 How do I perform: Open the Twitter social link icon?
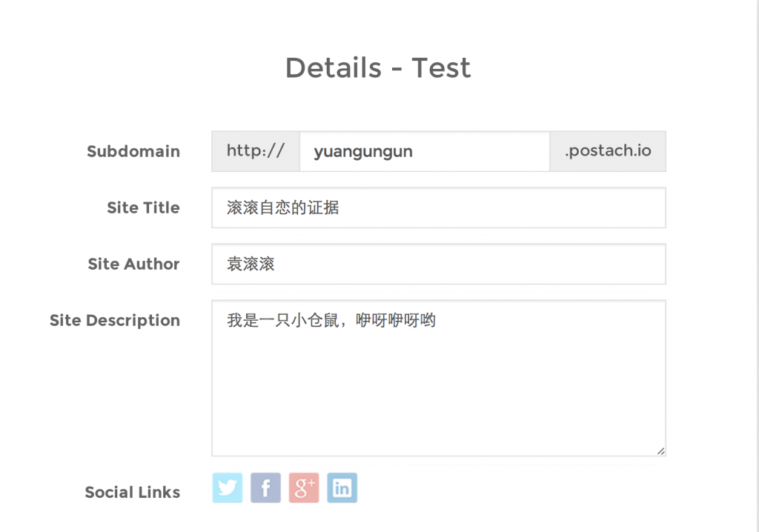pyautogui.click(x=227, y=488)
